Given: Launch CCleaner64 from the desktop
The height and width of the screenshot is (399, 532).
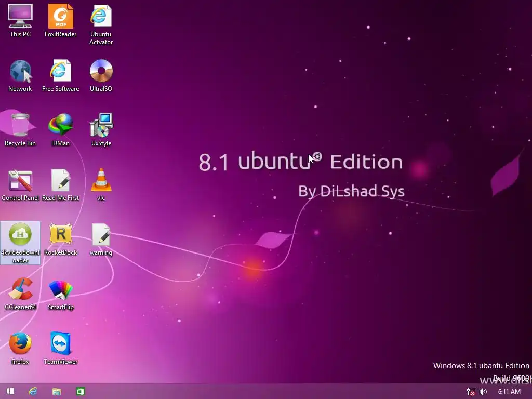Looking at the screenshot, I should coord(20,294).
